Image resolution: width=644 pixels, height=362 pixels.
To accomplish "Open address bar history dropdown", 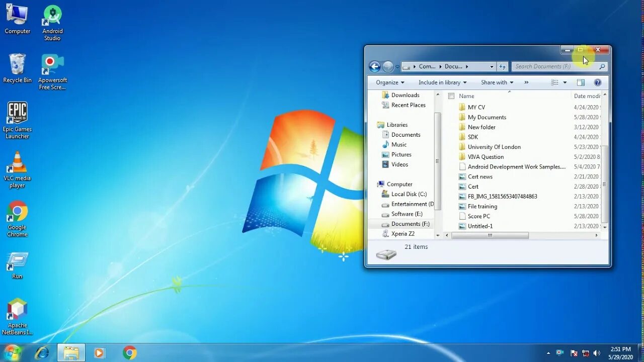I will 492,66.
